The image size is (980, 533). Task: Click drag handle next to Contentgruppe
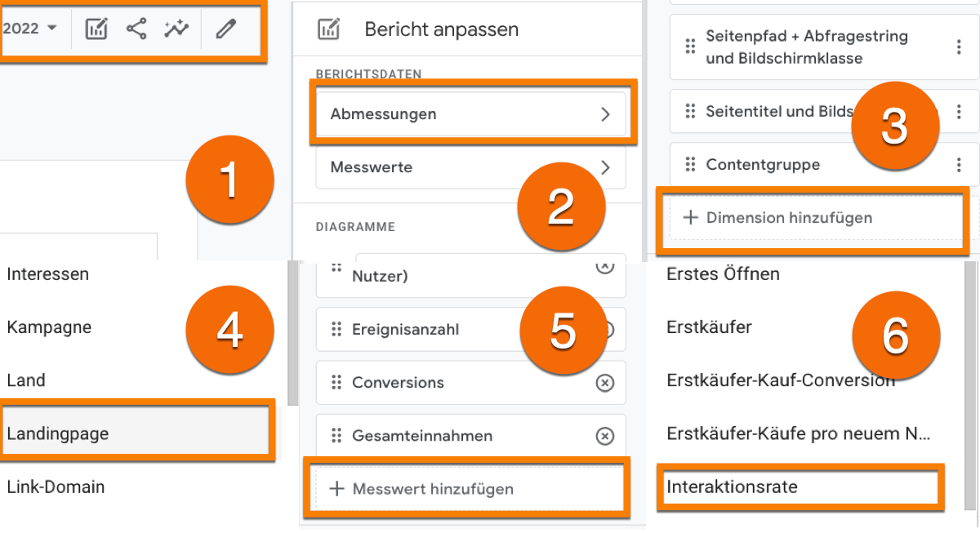[x=690, y=164]
